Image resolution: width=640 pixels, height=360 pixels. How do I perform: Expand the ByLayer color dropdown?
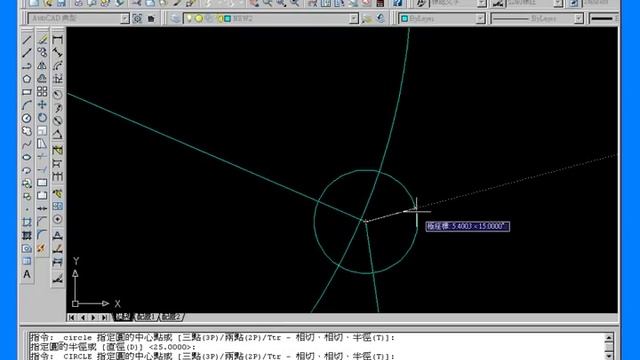[x=480, y=18]
